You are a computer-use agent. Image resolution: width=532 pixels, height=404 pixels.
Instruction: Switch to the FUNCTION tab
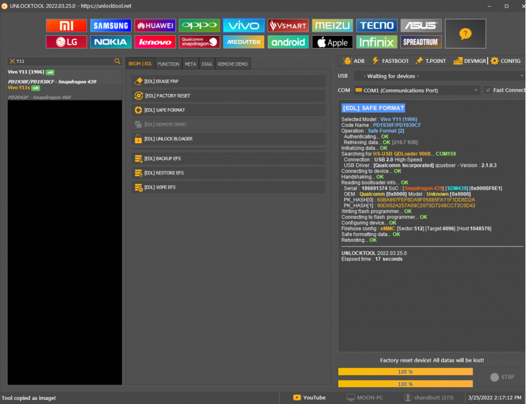168,64
